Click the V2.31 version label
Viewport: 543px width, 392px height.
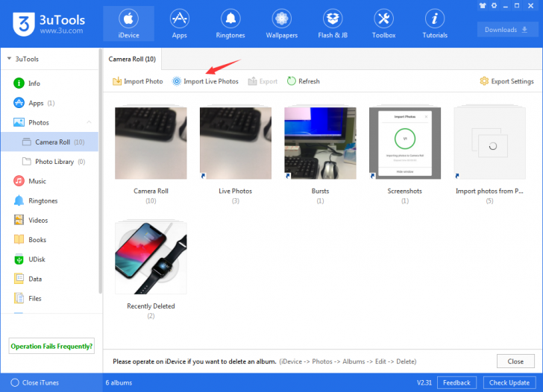pyautogui.click(x=424, y=382)
